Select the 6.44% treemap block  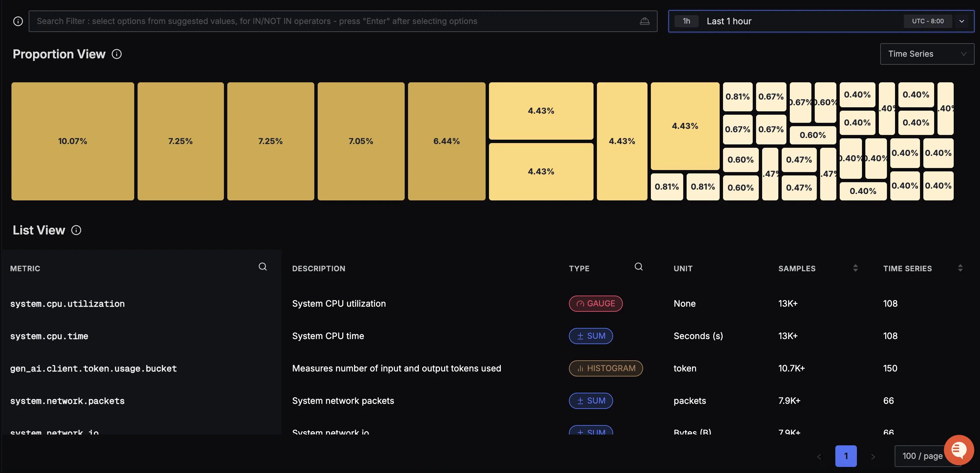[446, 141]
